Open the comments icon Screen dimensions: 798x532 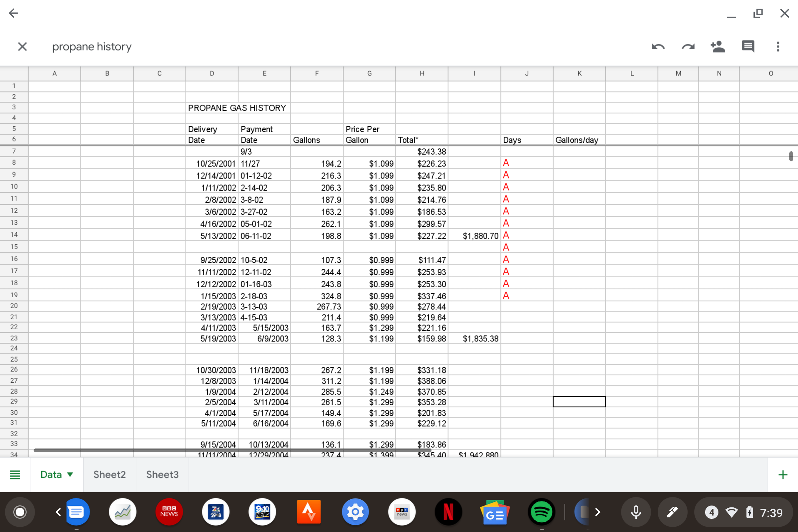[x=748, y=47]
